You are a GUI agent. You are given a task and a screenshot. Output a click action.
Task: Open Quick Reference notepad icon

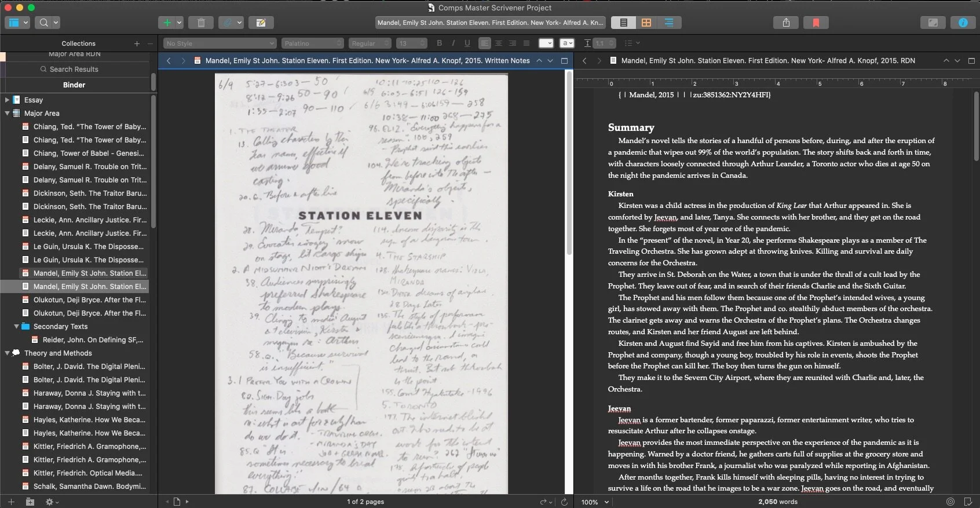click(261, 23)
